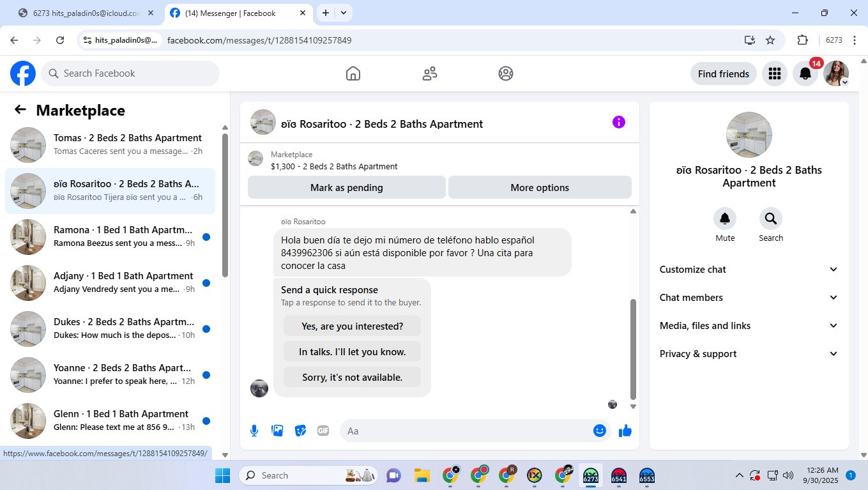Click the conversation list scrollbar
The height and width of the screenshot is (490, 868).
click(225, 204)
